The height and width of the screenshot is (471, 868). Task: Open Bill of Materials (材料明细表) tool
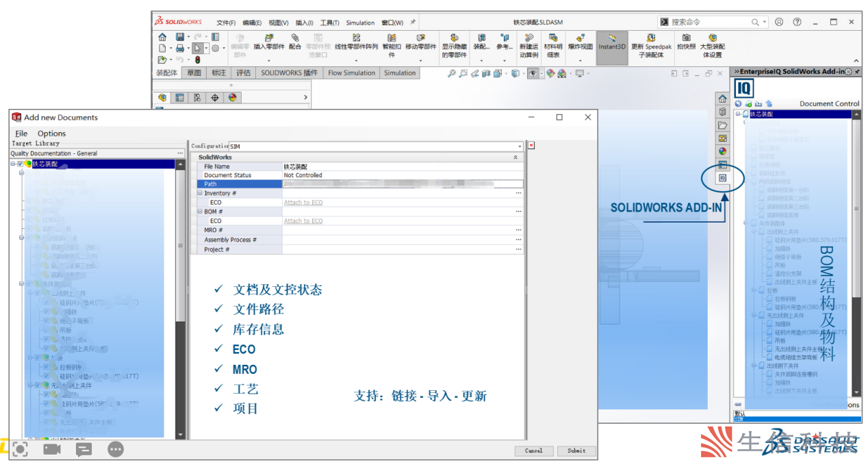pos(552,45)
